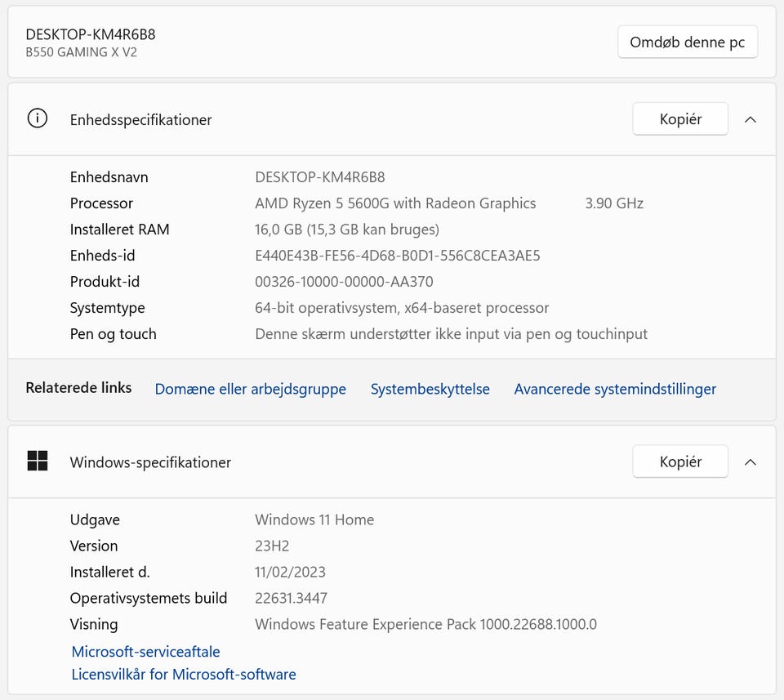Screen dimensions: 784x700
Task: Collapse the Windows-specifikationer section chevron
Action: (751, 461)
